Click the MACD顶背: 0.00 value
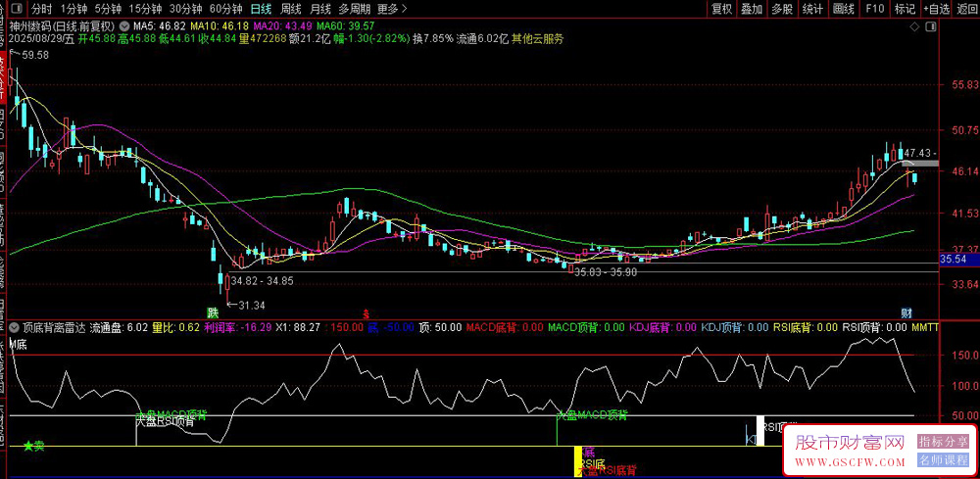The height and width of the screenshot is (479, 980). pos(586,326)
